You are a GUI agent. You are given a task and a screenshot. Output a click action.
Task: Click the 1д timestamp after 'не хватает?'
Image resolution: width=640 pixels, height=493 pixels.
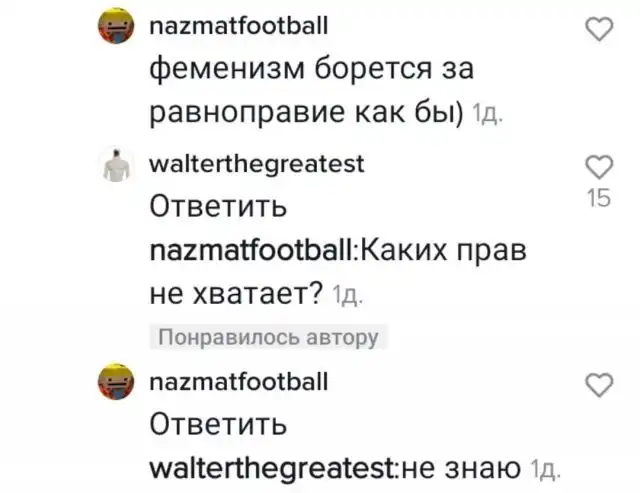click(347, 295)
